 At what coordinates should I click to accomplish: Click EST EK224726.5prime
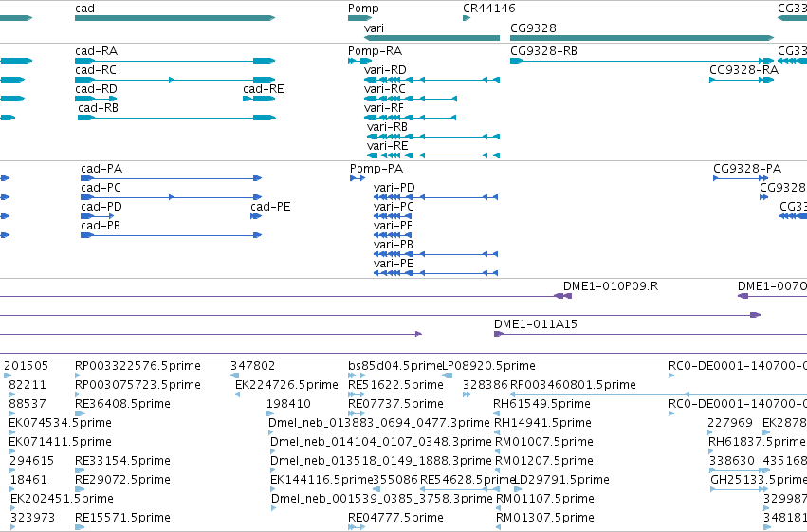tap(238, 394)
